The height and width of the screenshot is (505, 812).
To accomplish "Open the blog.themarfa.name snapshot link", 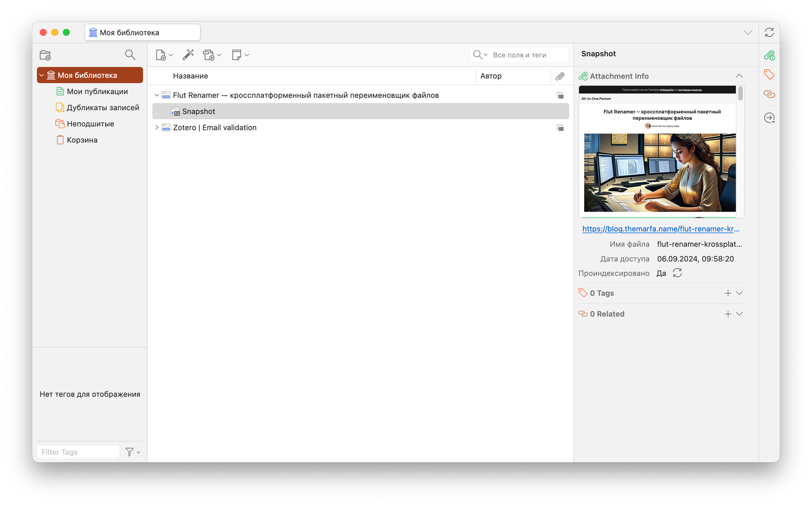I will (x=661, y=229).
